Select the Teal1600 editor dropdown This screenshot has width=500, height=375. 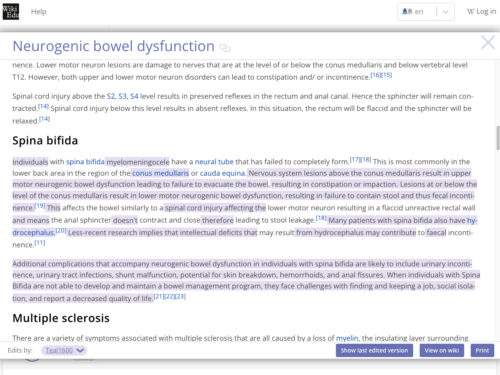point(64,350)
